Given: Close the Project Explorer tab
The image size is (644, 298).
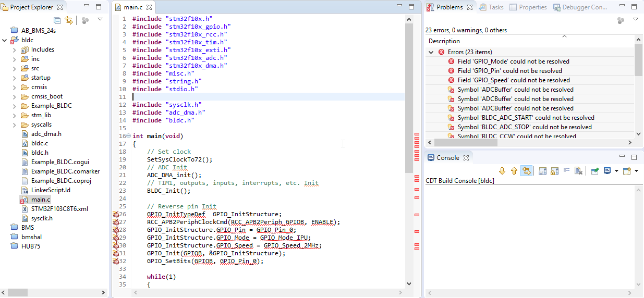Looking at the screenshot, I should tap(60, 7).
